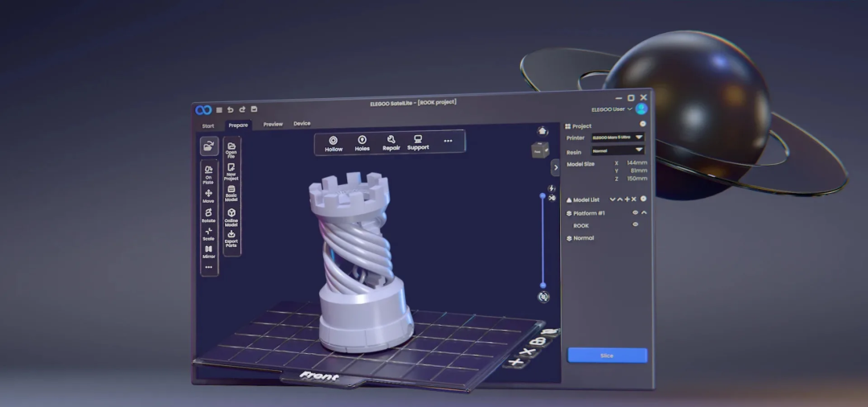Toggle visibility eye for Platform #1
The image size is (868, 407).
pos(636,212)
